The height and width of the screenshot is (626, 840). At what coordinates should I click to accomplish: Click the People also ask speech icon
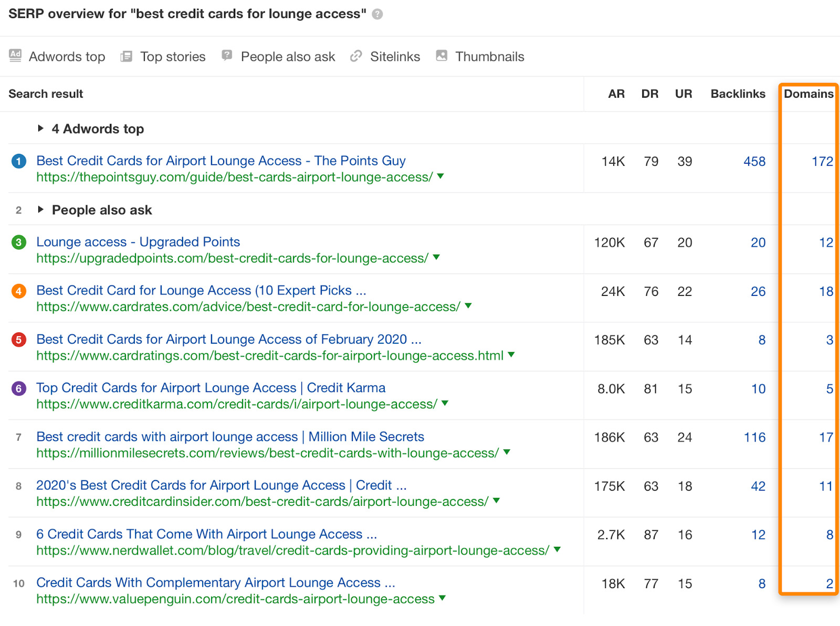pyautogui.click(x=227, y=56)
